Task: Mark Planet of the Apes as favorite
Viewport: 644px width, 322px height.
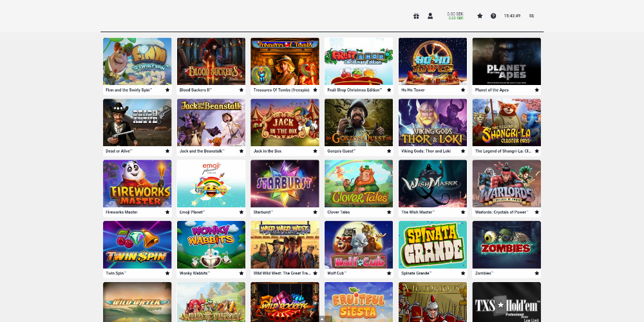Action: click(537, 90)
